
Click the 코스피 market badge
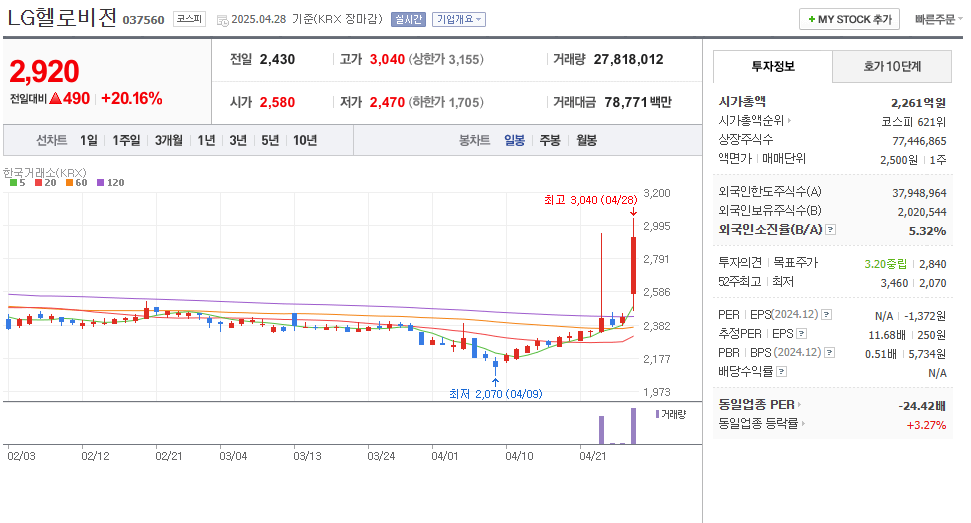[189, 19]
